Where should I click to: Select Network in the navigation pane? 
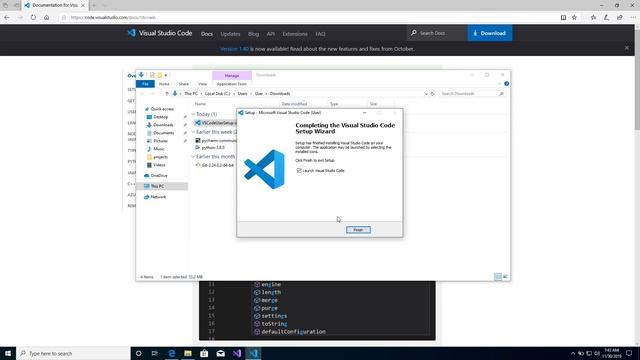158,197
